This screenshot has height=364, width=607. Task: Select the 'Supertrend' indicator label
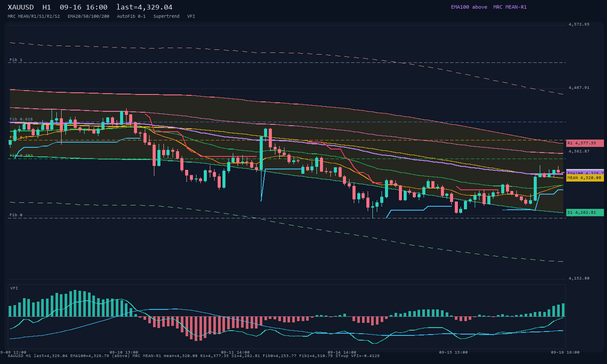166,16
